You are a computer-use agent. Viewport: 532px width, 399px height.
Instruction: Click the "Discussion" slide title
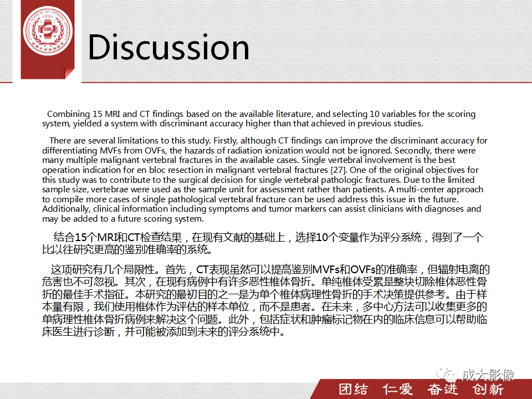(x=168, y=47)
